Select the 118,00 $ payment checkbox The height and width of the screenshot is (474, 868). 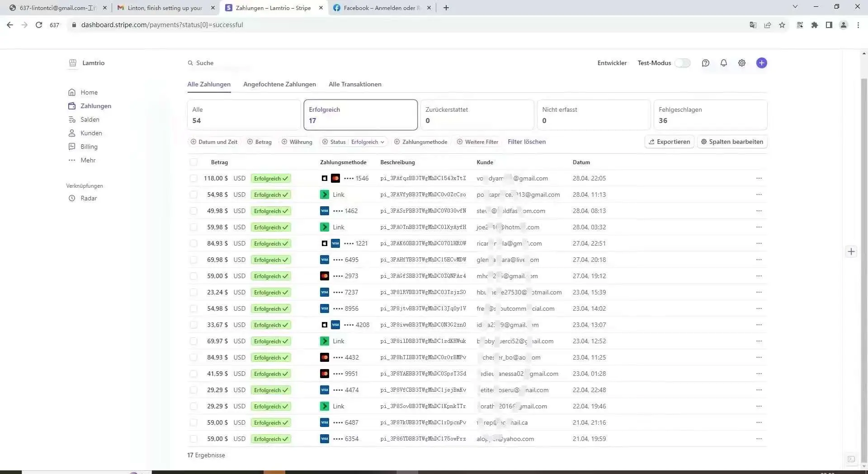pos(193,178)
